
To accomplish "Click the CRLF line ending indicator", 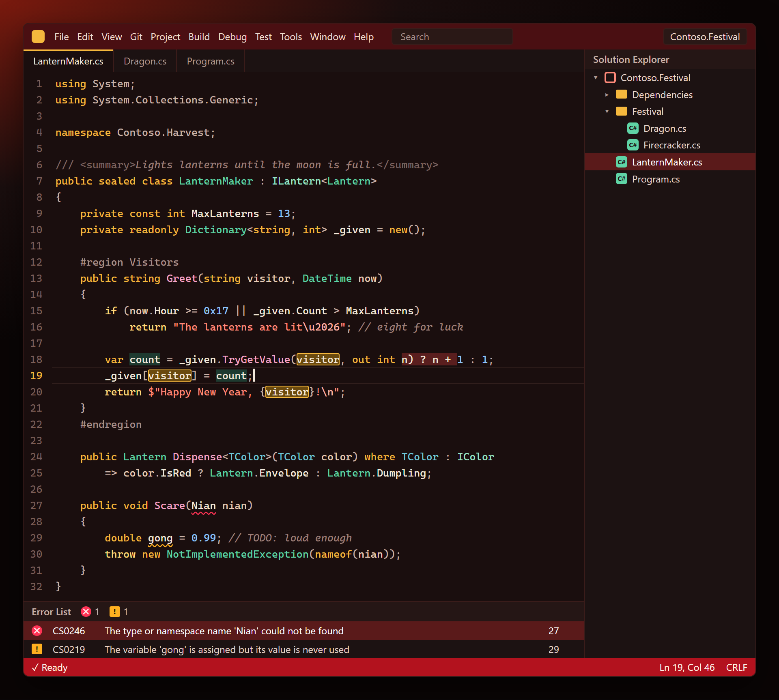I will click(x=736, y=667).
